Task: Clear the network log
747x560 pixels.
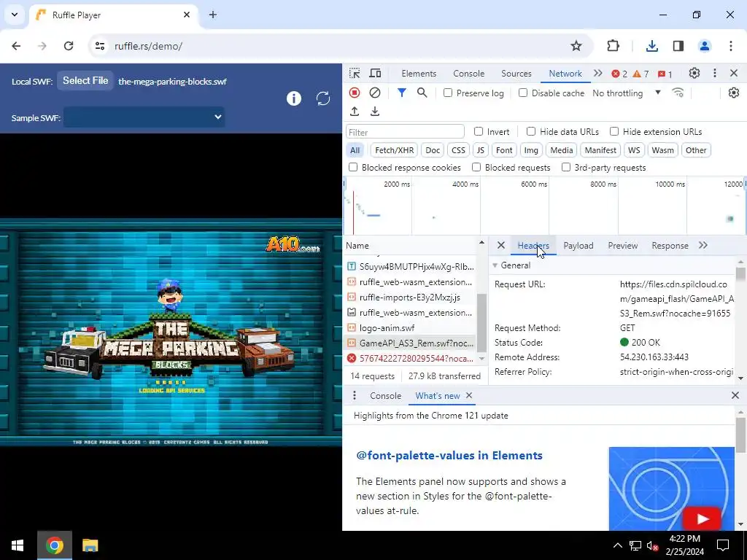Action: pyautogui.click(x=375, y=93)
